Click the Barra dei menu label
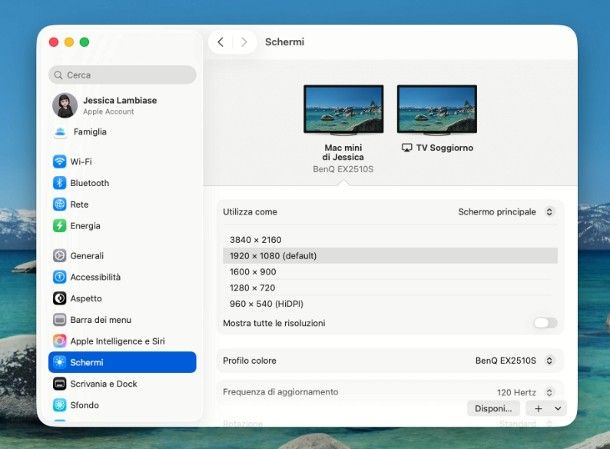610x449 pixels. [101, 320]
